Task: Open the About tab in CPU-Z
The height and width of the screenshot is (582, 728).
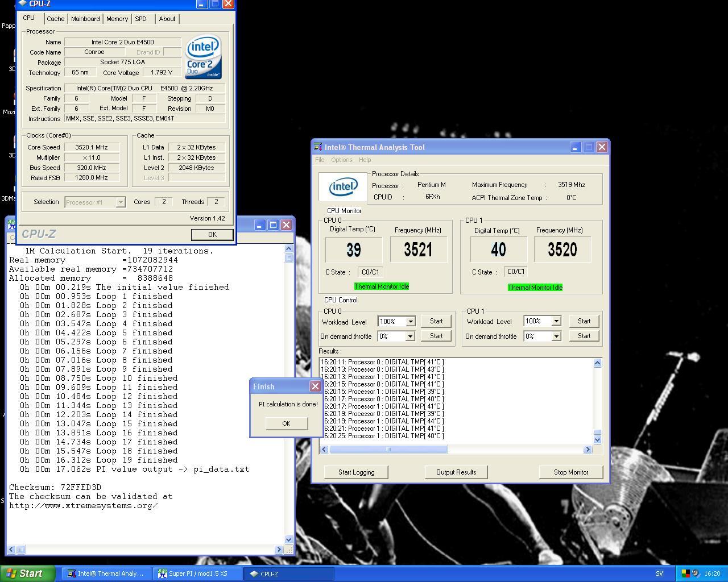Action: (167, 19)
